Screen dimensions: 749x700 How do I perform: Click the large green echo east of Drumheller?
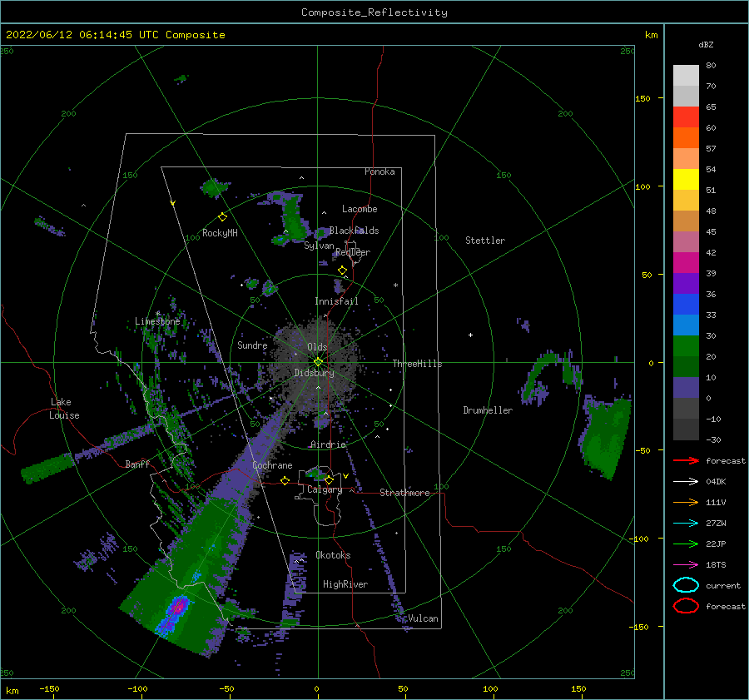(604, 437)
